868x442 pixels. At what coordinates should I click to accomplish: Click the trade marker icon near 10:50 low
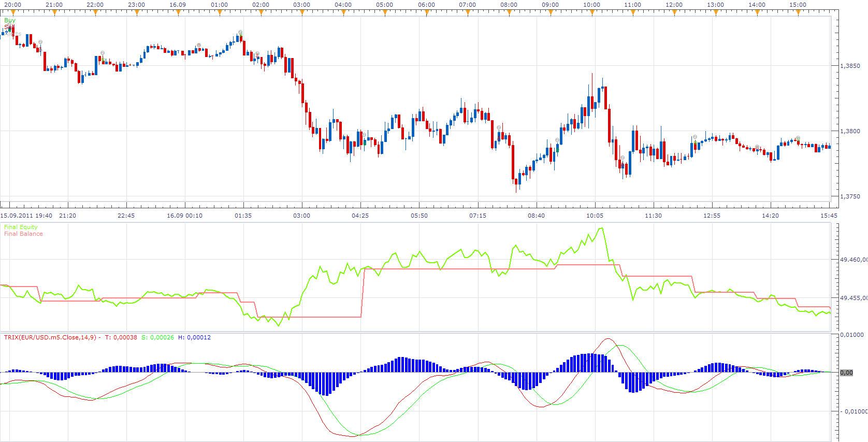pos(623,158)
